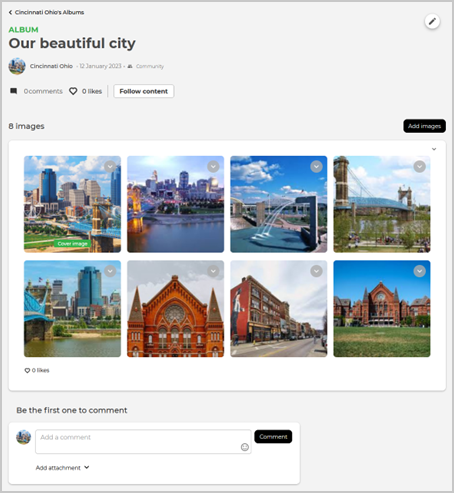Open options dropdown on the night skyline photo
The height and width of the screenshot is (493, 454).
213,166
